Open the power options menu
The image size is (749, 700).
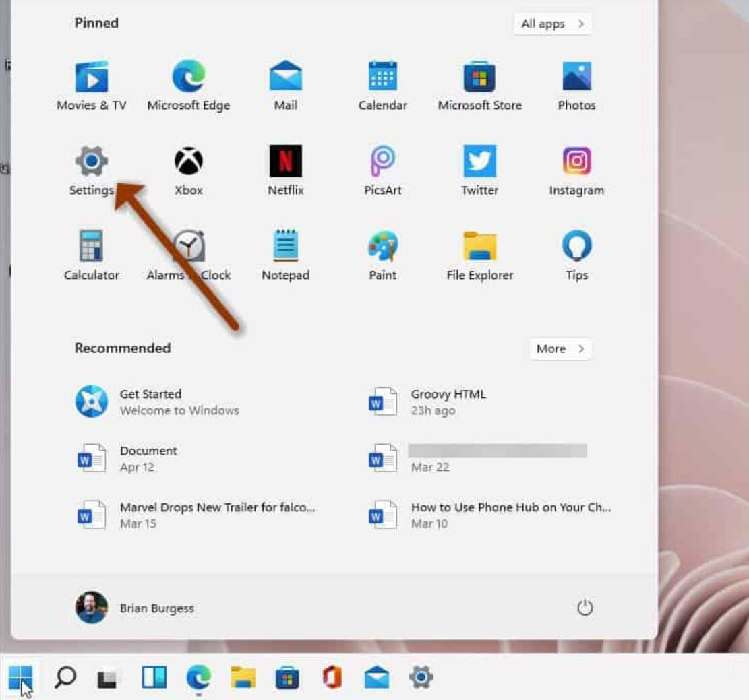pos(585,607)
